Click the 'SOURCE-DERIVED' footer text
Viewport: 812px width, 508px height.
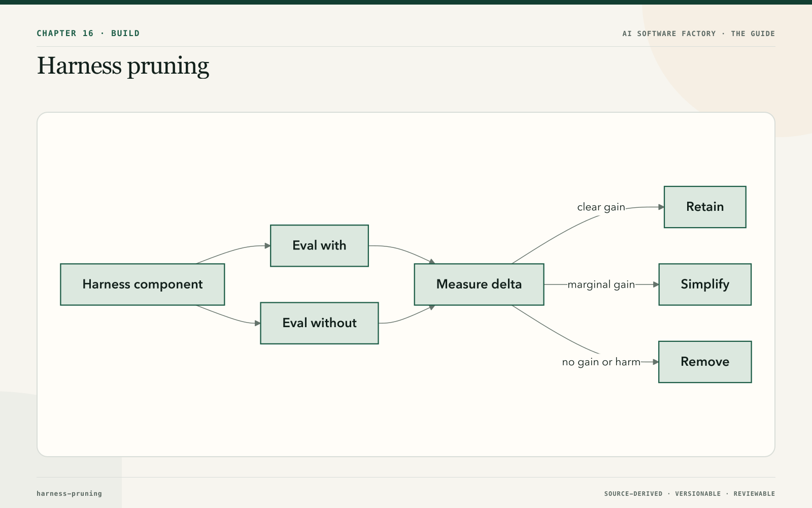(x=633, y=494)
